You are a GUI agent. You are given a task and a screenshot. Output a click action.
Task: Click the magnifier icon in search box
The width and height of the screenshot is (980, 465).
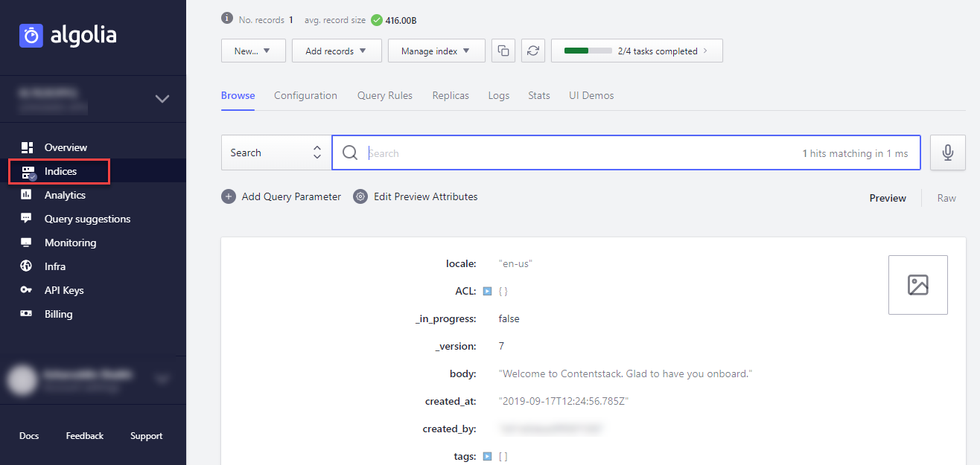[350, 153]
